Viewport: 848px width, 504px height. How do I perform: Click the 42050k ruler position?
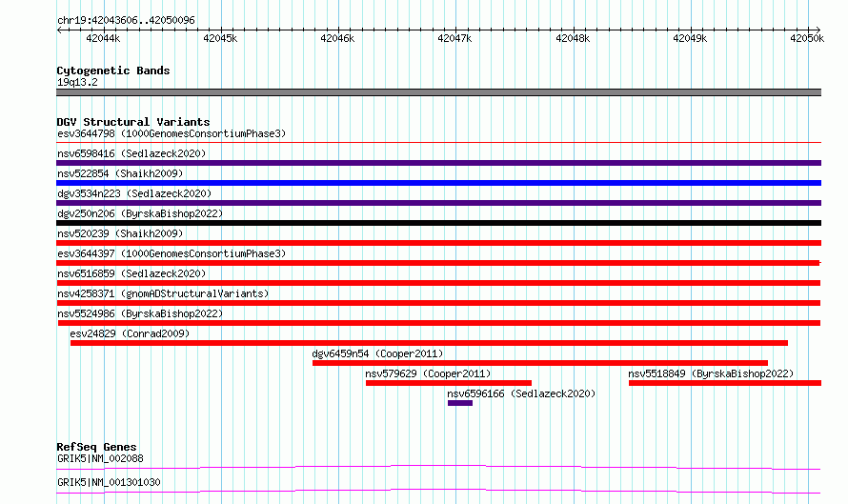click(807, 38)
